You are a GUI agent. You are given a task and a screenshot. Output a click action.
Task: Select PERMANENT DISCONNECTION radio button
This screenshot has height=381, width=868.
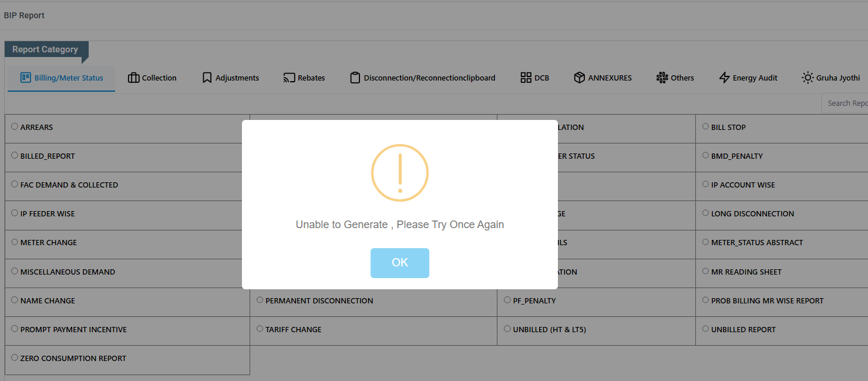click(260, 300)
